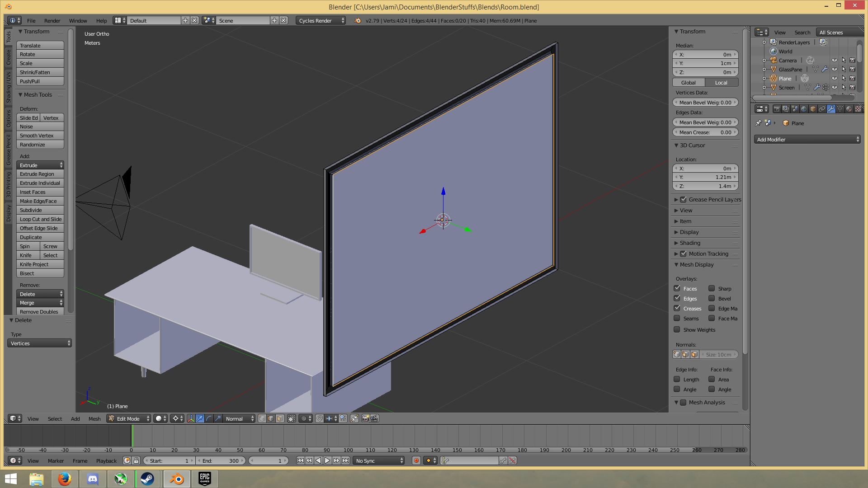Viewport: 868px width, 488px height.
Task: Open the Window menu item
Action: coord(78,20)
